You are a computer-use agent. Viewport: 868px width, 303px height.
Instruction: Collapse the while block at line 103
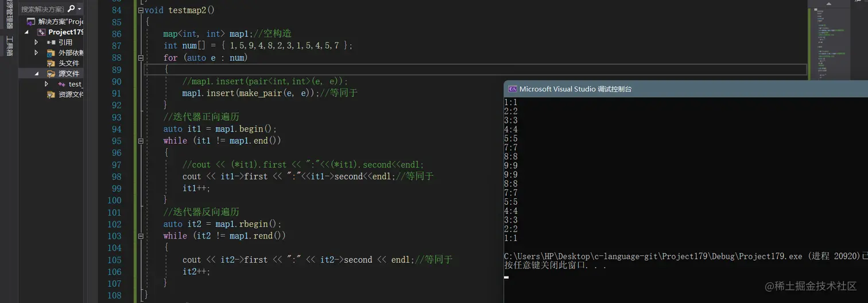point(141,236)
